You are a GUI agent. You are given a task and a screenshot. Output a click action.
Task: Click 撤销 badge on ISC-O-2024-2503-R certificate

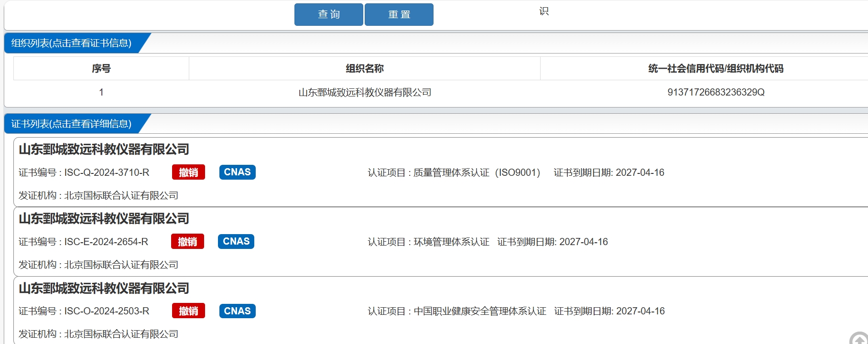[188, 311]
